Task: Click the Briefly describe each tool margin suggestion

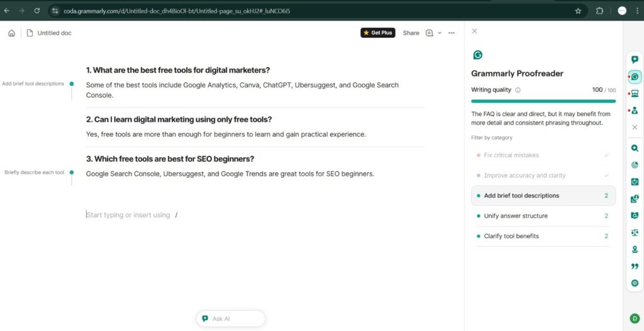Action: pos(34,173)
